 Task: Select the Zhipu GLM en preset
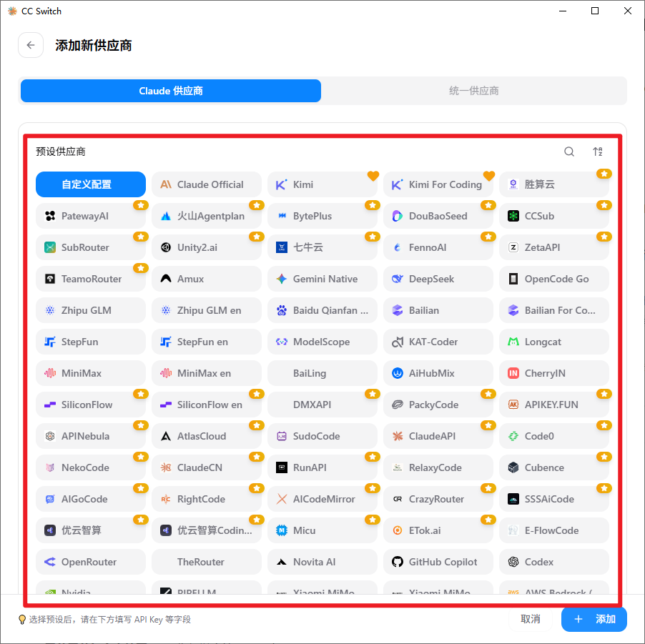(x=207, y=310)
